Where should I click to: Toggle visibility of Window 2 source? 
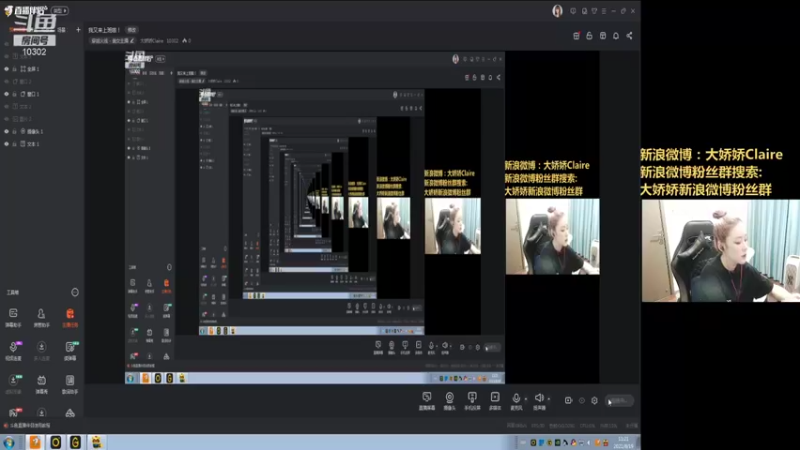tap(7, 82)
